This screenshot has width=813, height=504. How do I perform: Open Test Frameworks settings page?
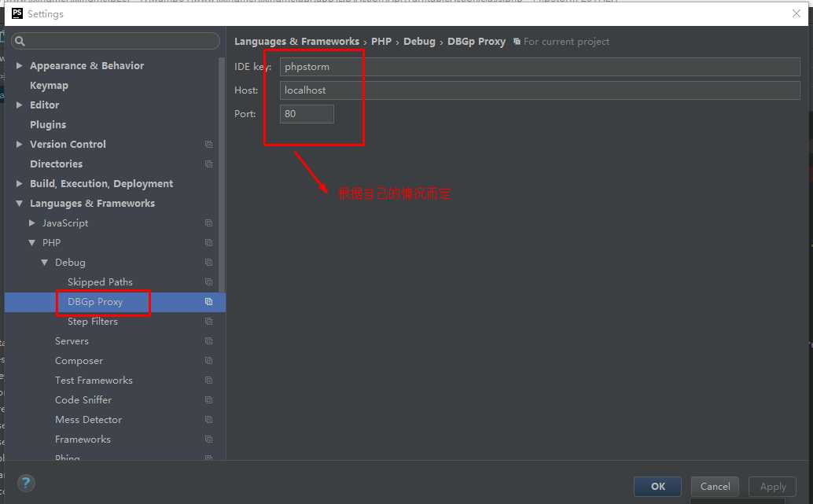pos(94,381)
